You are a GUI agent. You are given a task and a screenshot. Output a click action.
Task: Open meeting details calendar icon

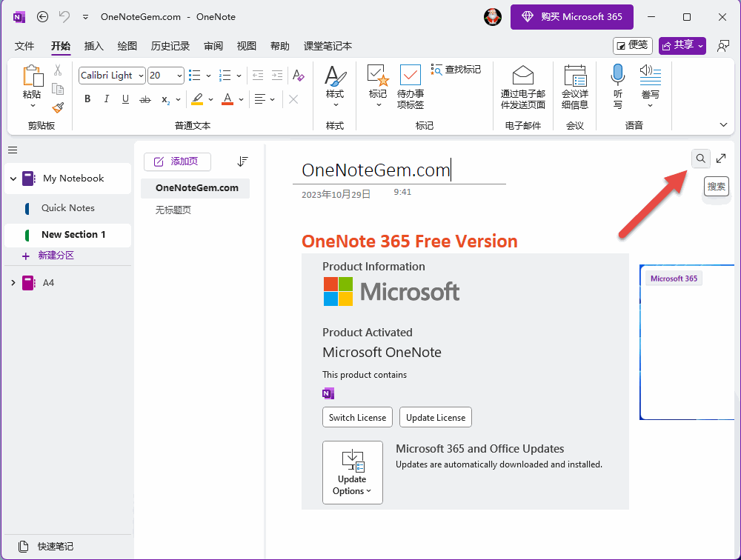[575, 76]
